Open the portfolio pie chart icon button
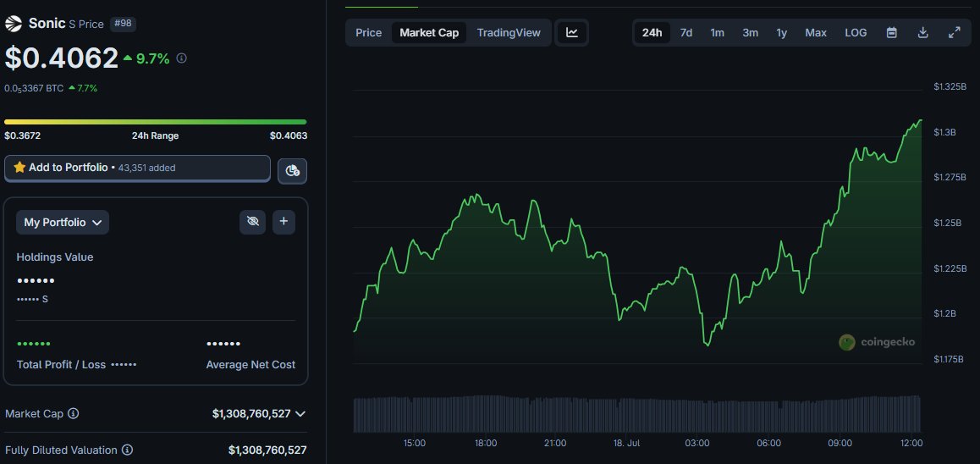 pos(292,171)
